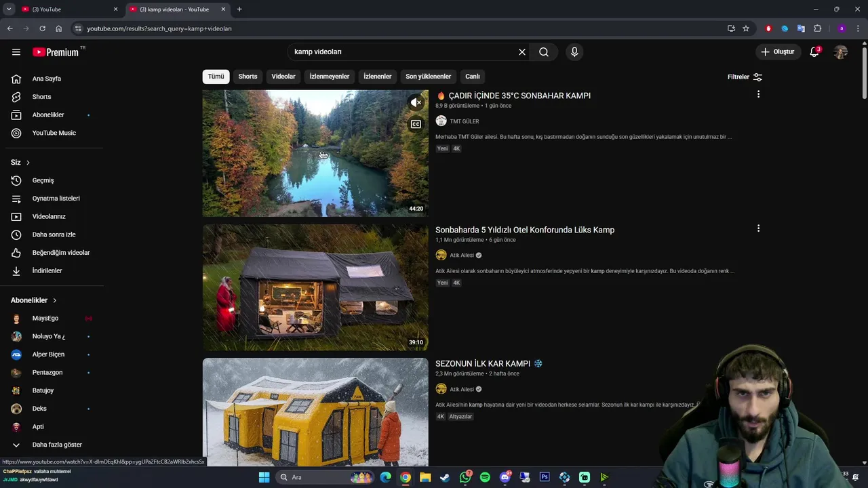Open the tab search dropdown arrow
The width and height of the screenshot is (868, 488).
click(x=9, y=9)
